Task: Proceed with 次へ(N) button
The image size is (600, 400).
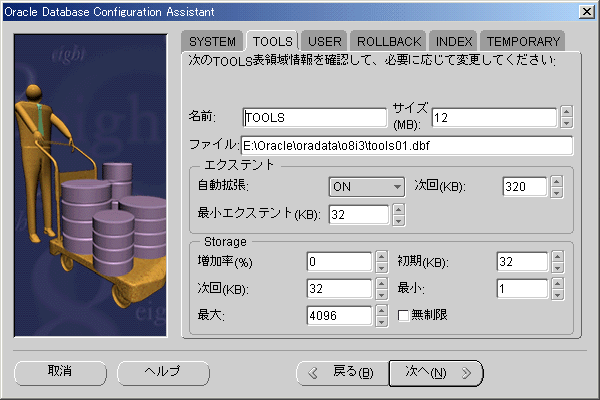Action: click(436, 373)
